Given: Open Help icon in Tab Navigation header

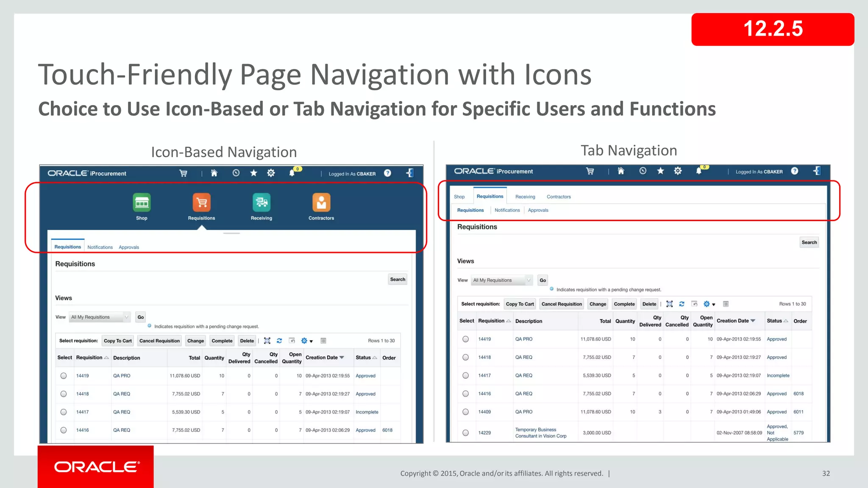Looking at the screenshot, I should tap(795, 171).
